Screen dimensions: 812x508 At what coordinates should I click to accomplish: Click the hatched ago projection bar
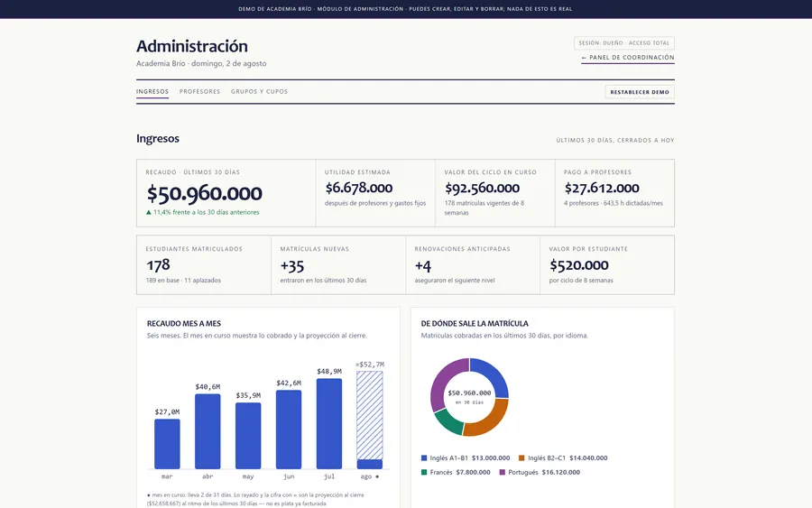pyautogui.click(x=370, y=415)
